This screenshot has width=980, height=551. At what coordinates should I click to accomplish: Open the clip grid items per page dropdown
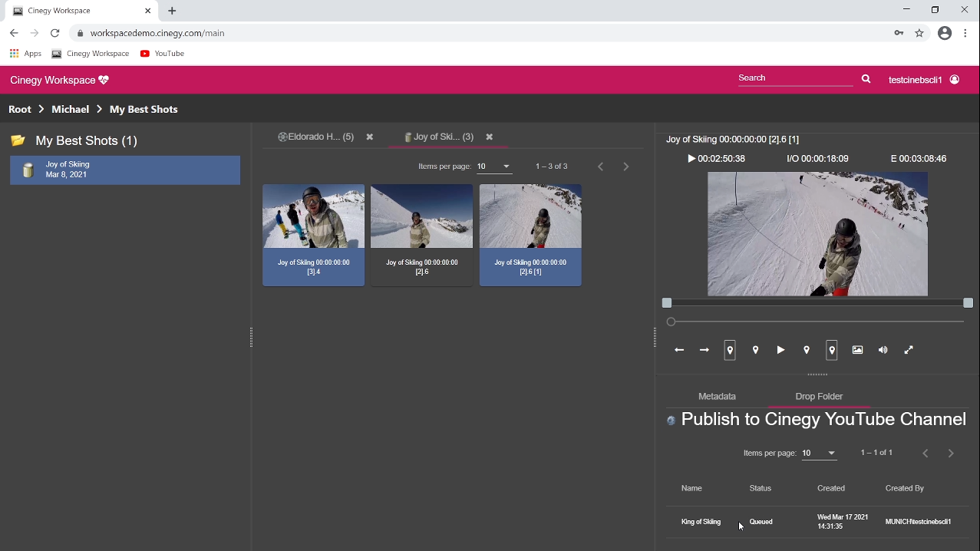point(494,167)
